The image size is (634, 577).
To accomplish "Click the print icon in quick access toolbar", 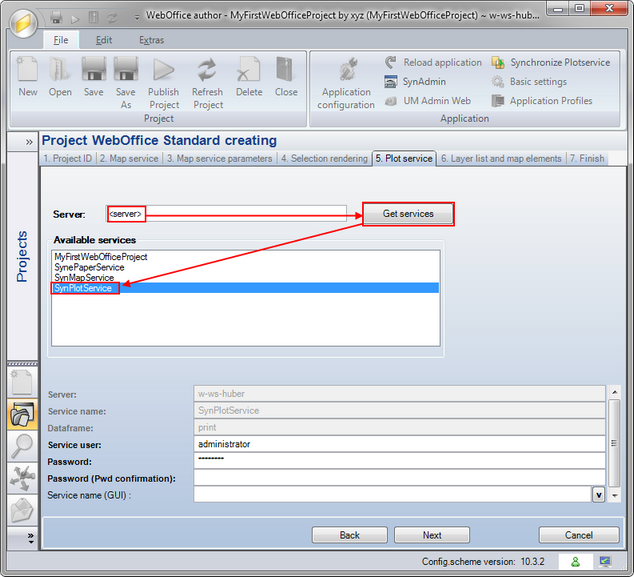I will [x=56, y=17].
